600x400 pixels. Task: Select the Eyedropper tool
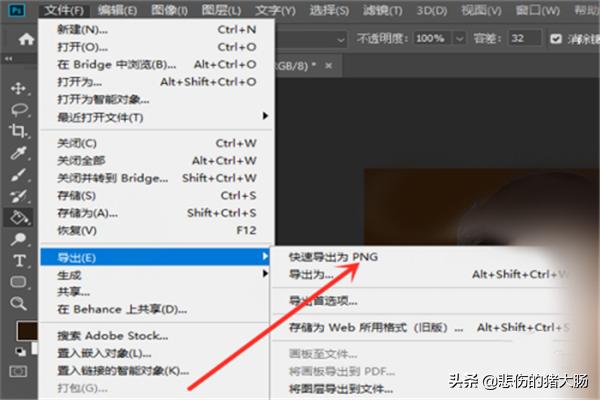(18, 153)
